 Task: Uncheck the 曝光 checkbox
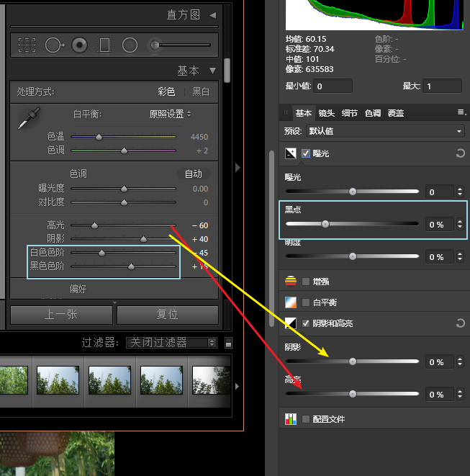tap(306, 153)
